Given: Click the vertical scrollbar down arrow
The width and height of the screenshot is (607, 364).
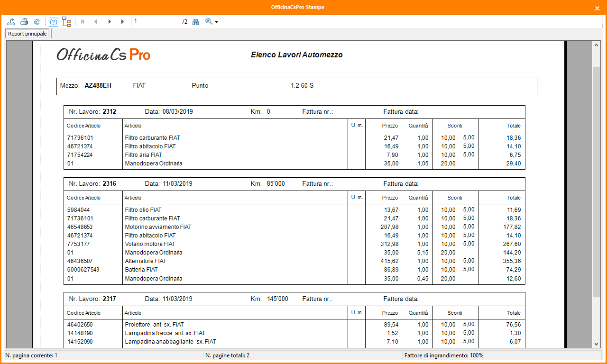Looking at the screenshot, I should (597, 344).
